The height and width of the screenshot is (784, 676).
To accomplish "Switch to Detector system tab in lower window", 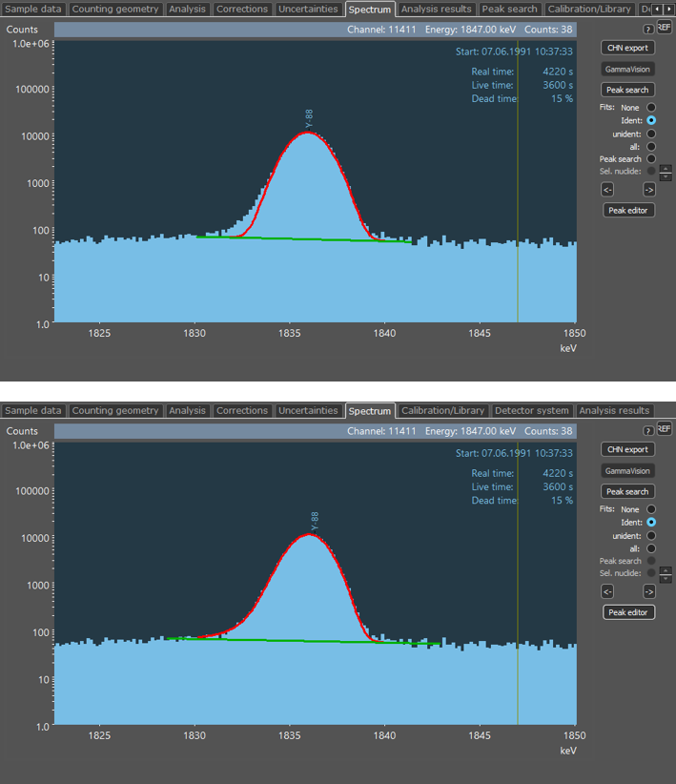I will pos(532,411).
